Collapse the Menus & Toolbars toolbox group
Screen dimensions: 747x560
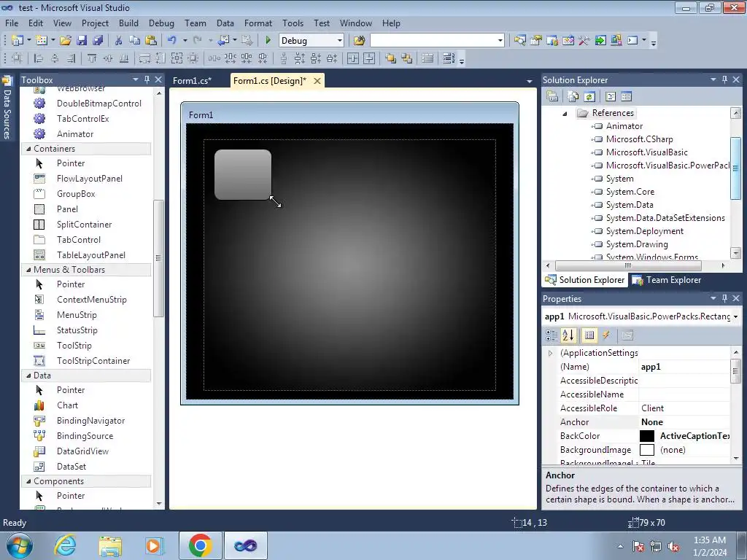coord(28,270)
